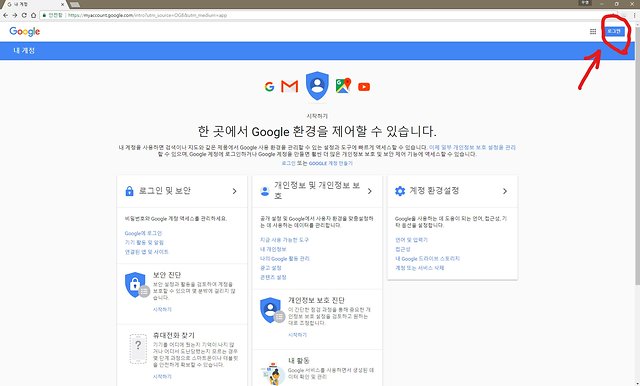Open the 내 개인정보 link

pos(273,249)
